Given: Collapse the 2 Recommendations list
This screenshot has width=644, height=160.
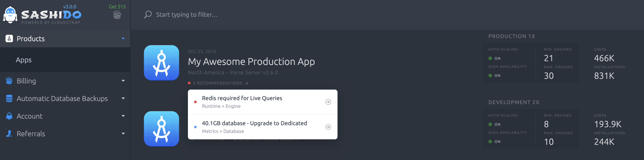Looking at the screenshot, I should point(247,83).
